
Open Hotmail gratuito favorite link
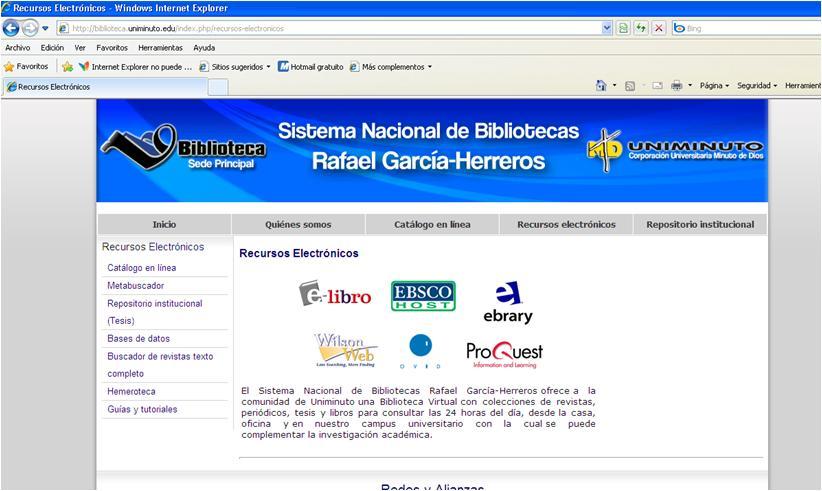coord(310,67)
